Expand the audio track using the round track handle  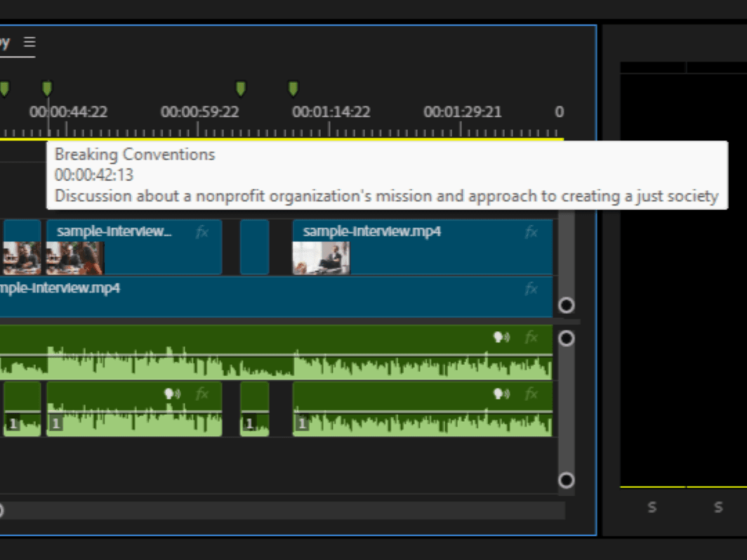(566, 338)
